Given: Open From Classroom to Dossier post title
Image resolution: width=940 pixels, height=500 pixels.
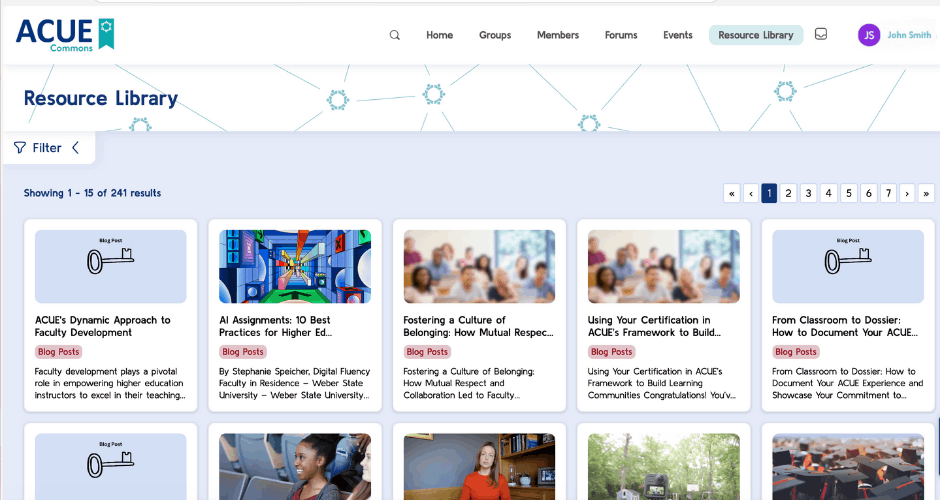Looking at the screenshot, I should tap(845, 326).
